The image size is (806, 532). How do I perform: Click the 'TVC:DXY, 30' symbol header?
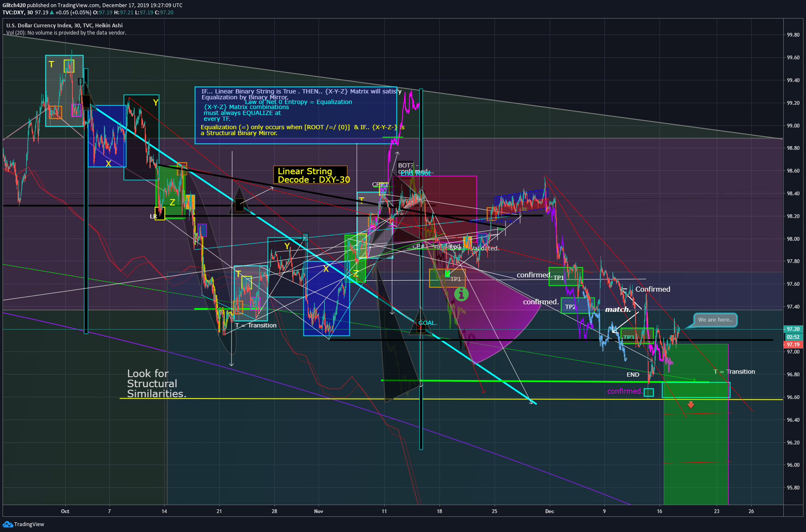[x=18, y=13]
